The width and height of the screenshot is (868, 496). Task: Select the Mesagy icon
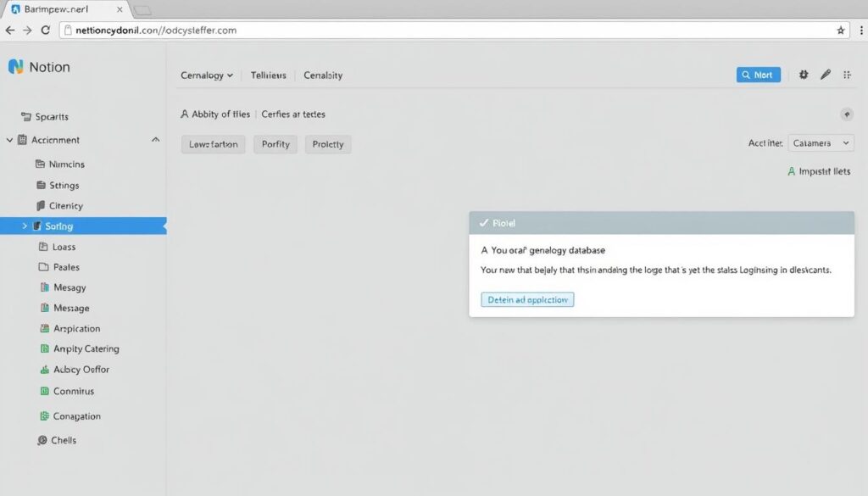click(x=45, y=287)
